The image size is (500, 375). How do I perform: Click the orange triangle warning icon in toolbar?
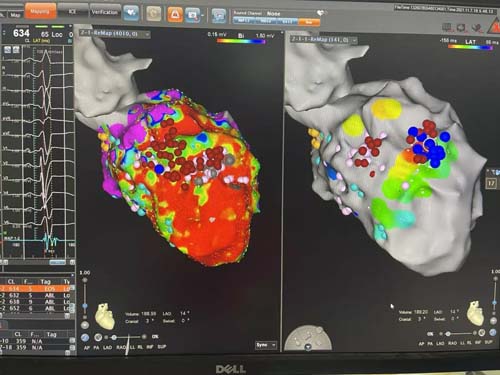click(x=175, y=14)
